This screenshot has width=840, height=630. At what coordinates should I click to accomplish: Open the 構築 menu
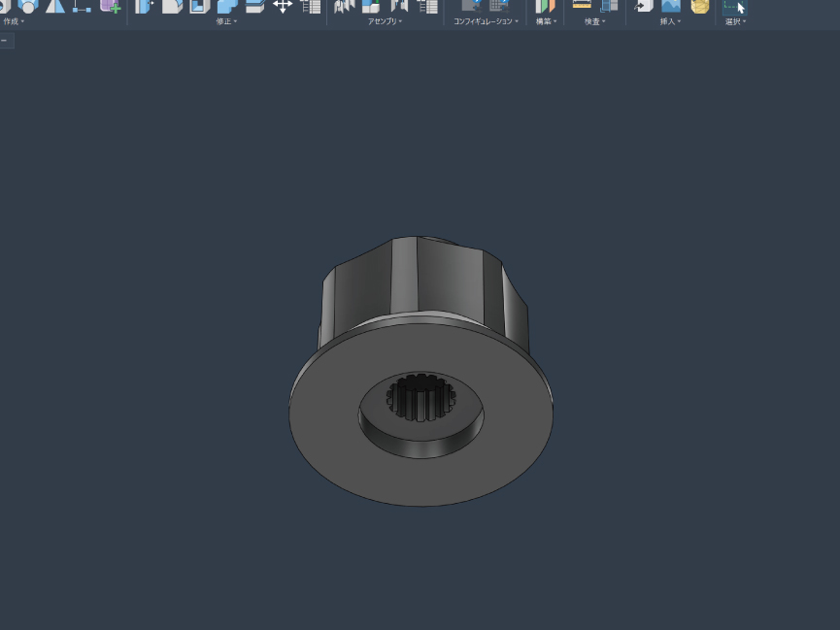(545, 21)
